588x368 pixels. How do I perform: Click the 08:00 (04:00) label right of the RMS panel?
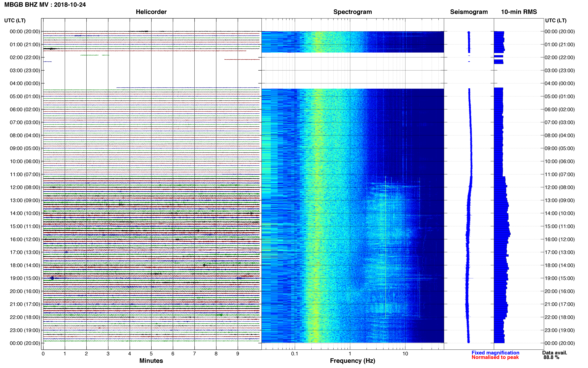click(x=560, y=135)
